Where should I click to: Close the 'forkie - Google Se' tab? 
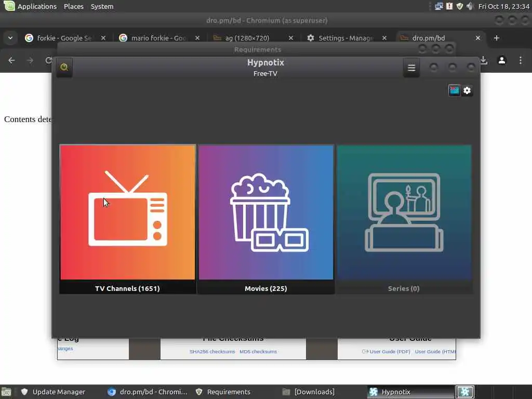point(103,38)
